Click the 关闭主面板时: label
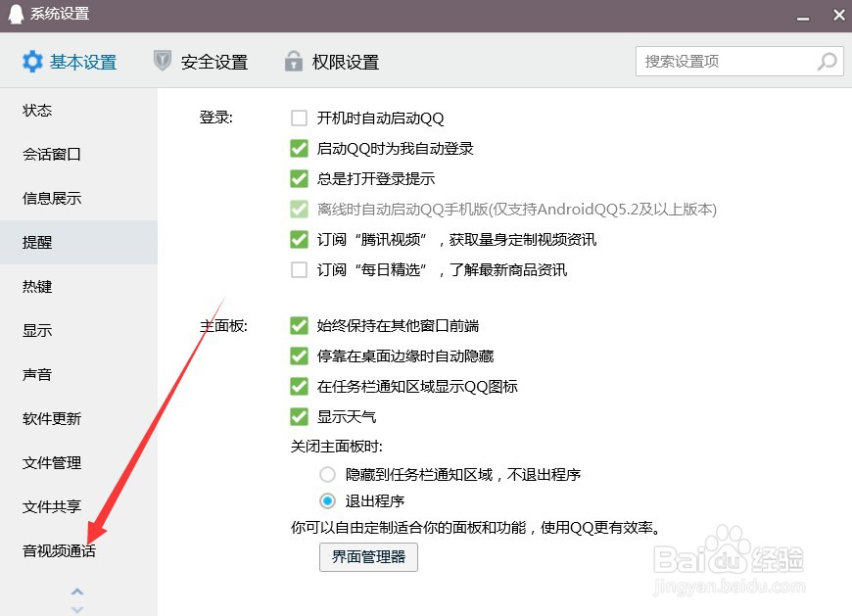 [x=336, y=447]
